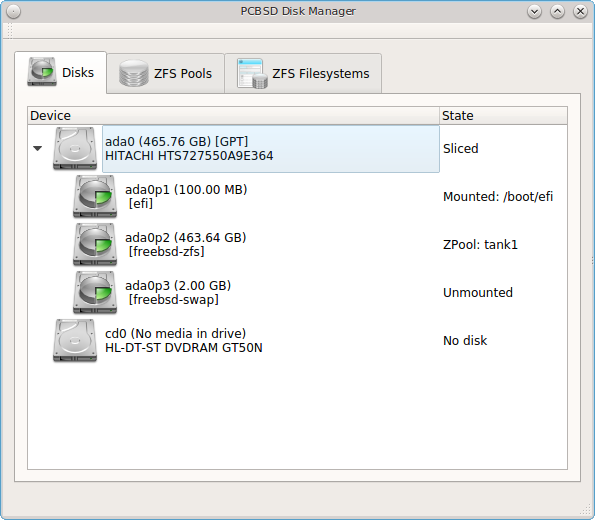Click the ada0 hard disk icon
The image size is (595, 520).
click(x=75, y=148)
